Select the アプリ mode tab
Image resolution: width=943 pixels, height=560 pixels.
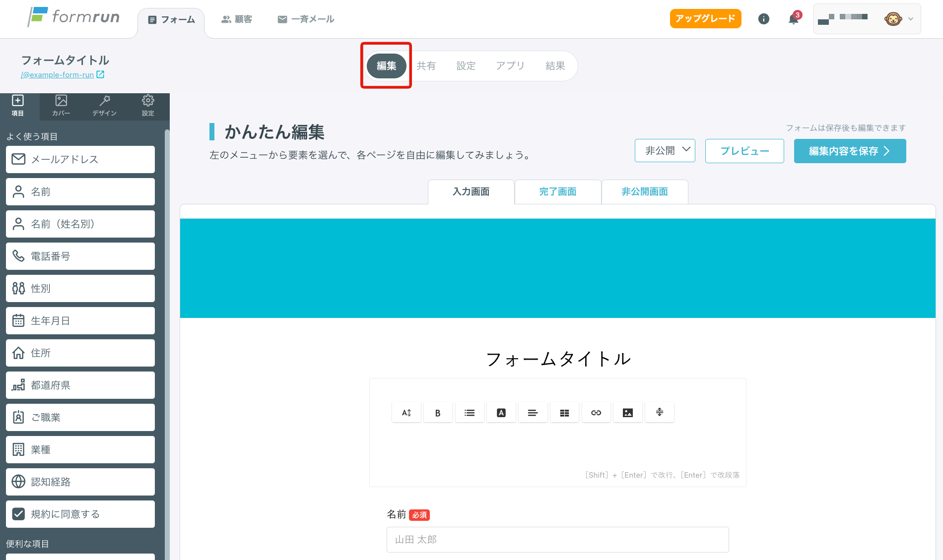tap(510, 65)
